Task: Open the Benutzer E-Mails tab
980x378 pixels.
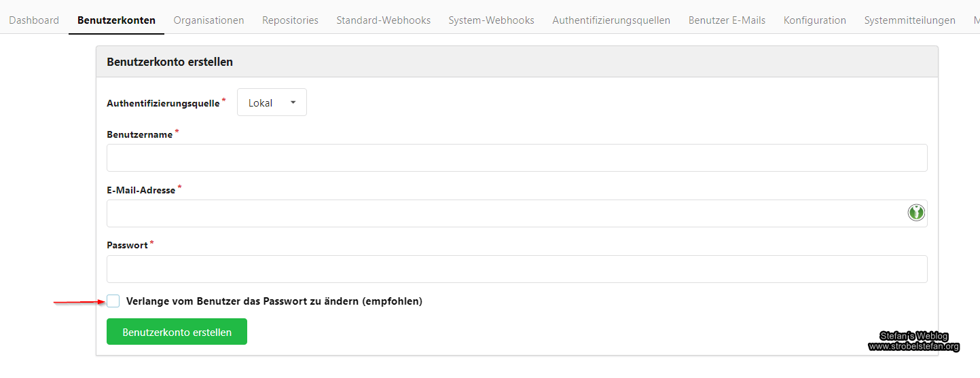Action: pos(727,20)
